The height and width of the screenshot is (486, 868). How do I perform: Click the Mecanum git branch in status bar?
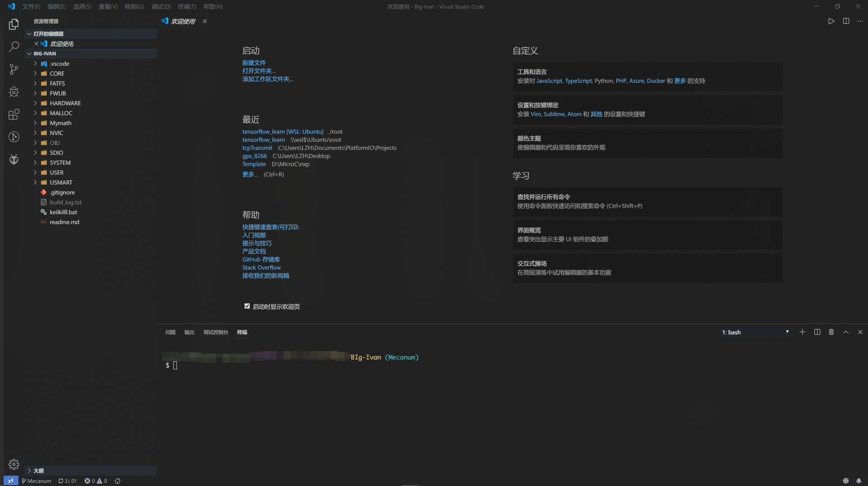coord(36,481)
